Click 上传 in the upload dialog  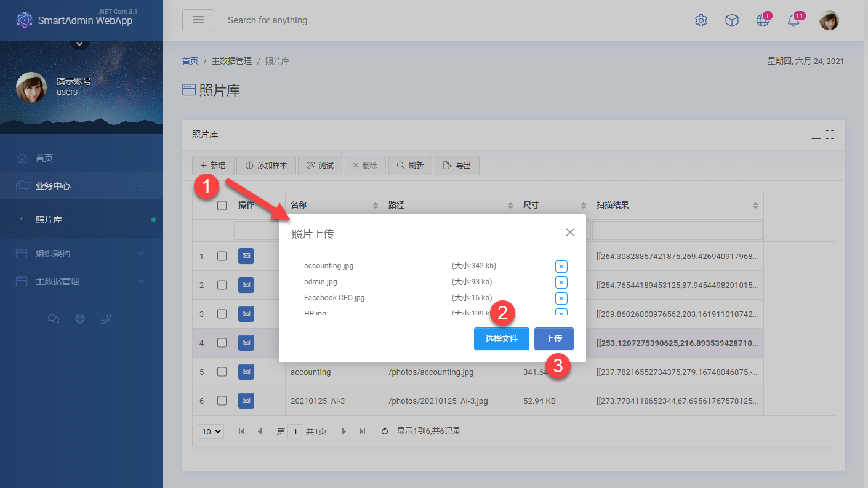[554, 338]
